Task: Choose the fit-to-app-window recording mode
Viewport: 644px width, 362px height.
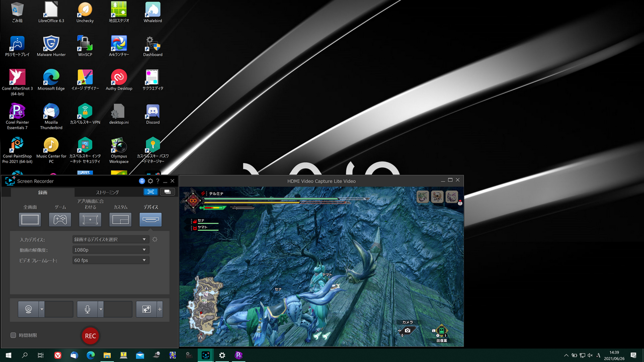Action: pos(90,219)
